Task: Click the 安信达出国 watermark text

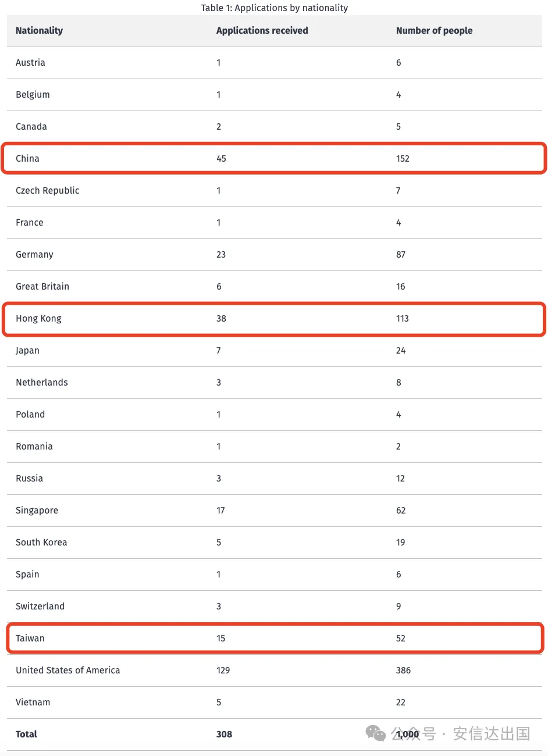Action: 492,733
